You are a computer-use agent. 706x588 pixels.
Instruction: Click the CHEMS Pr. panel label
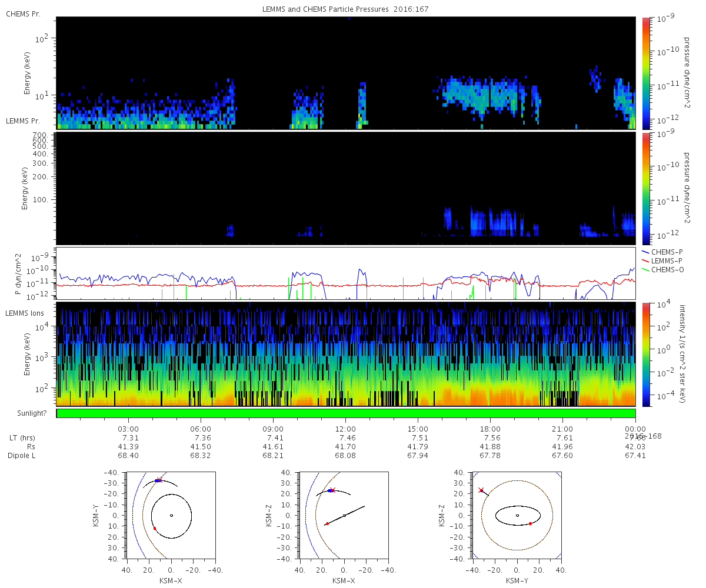pyautogui.click(x=21, y=13)
